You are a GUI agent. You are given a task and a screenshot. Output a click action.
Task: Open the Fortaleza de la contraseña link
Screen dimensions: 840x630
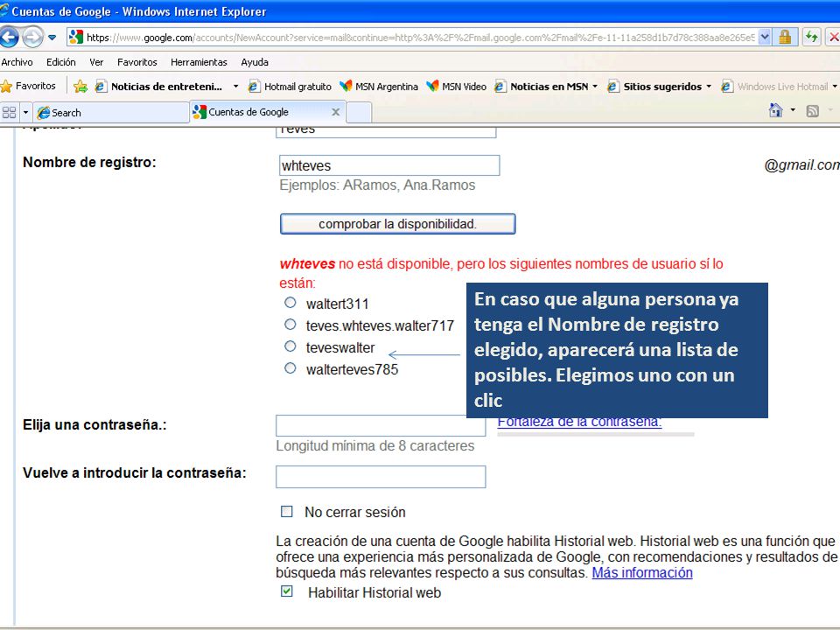[579, 422]
